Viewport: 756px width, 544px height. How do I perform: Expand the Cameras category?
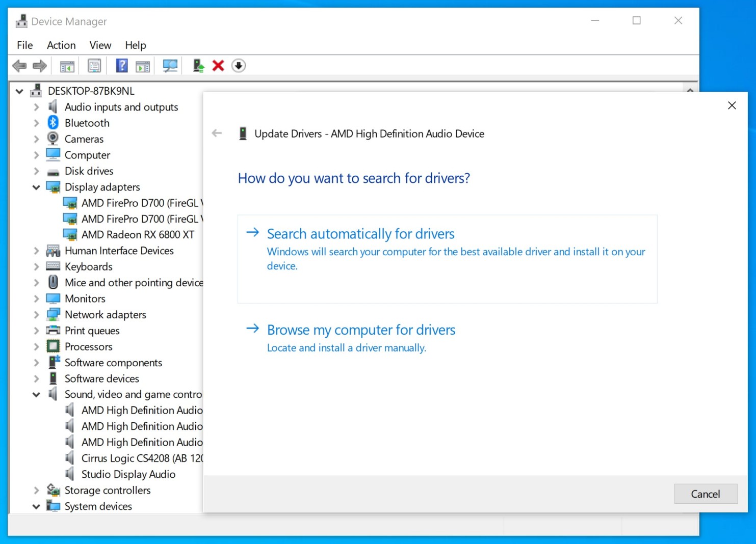tap(36, 139)
